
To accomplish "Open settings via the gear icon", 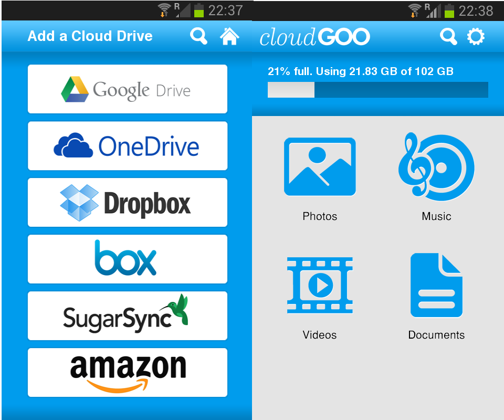I will pos(476,36).
